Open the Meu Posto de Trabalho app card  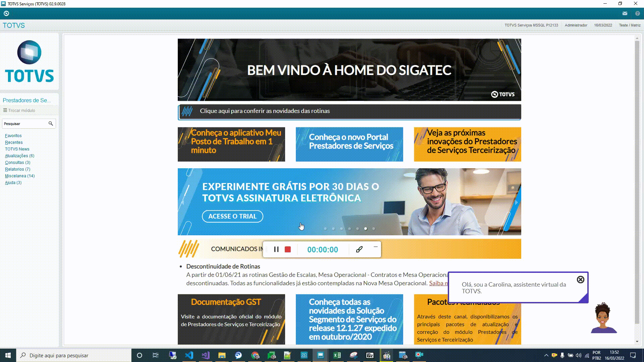tap(231, 144)
